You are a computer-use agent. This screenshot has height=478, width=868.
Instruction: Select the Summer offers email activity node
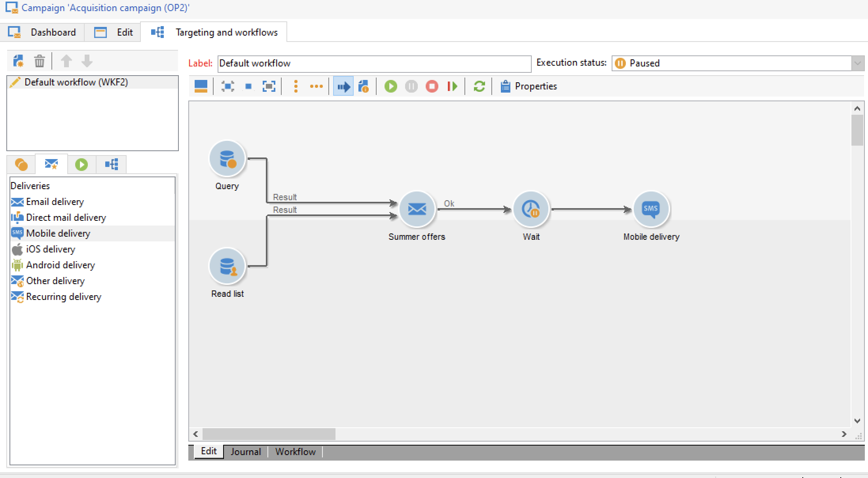coord(417,209)
